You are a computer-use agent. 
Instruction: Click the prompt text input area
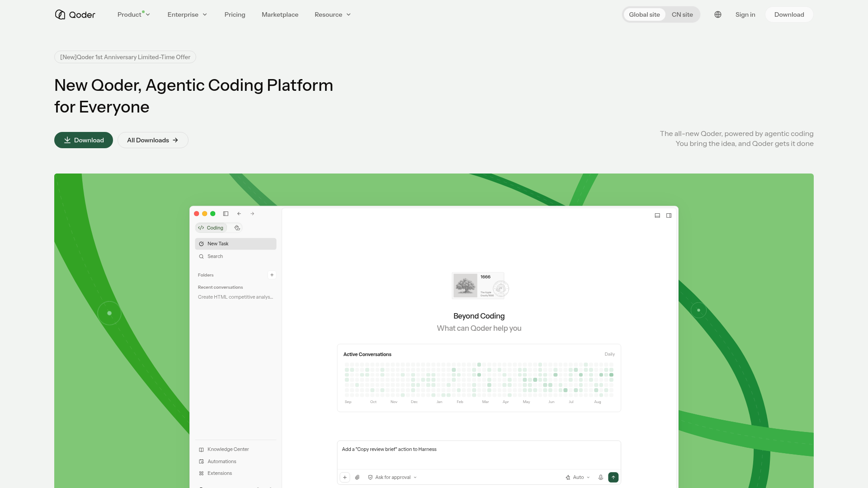pyautogui.click(x=479, y=455)
